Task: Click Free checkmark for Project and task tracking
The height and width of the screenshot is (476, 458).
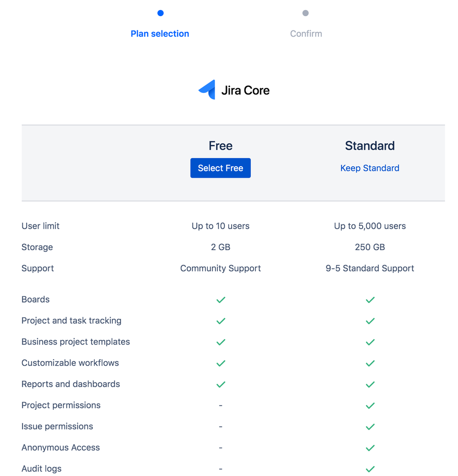Action: (x=221, y=321)
